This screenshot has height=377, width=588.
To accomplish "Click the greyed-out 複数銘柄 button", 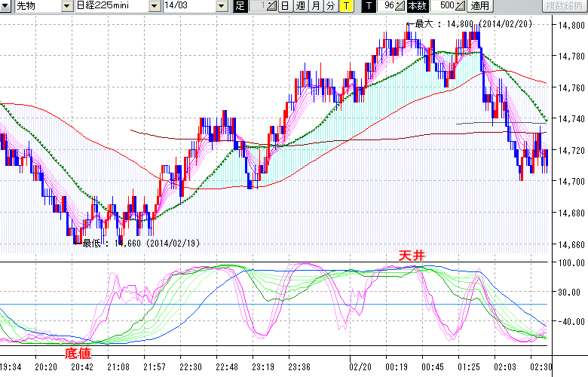I will tap(564, 5).
